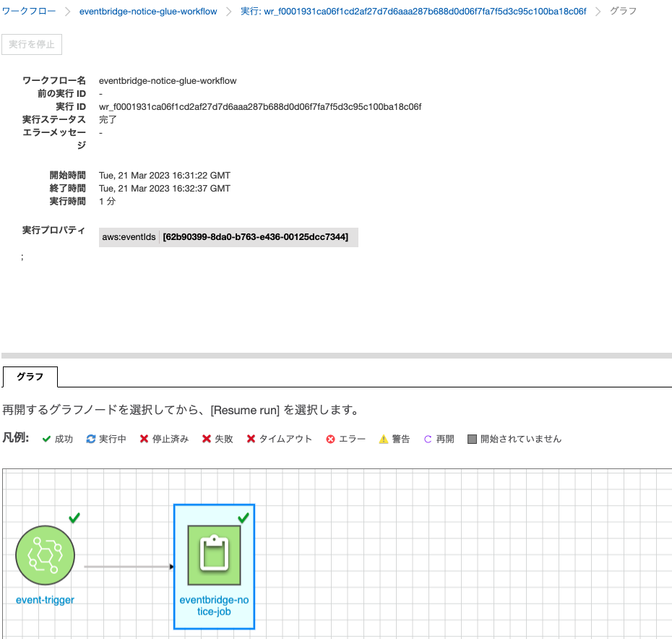Click the 実行時間 value 1 分
672x639 pixels.
pos(107,201)
